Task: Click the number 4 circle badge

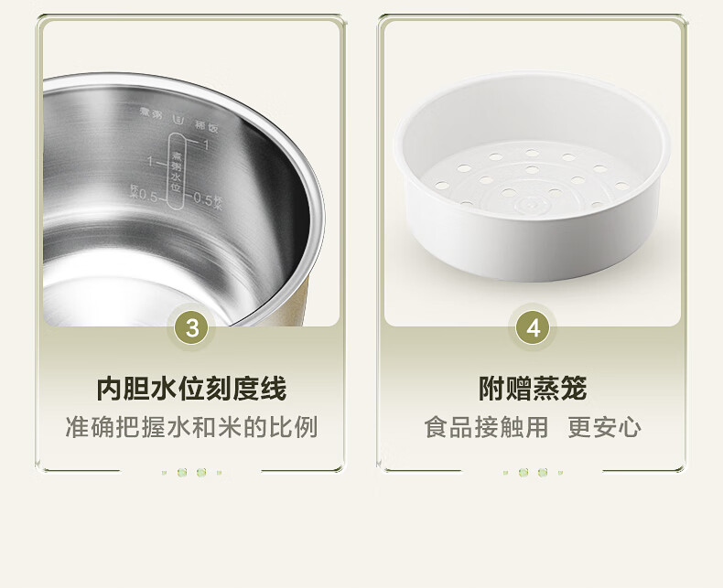Action: 533,328
